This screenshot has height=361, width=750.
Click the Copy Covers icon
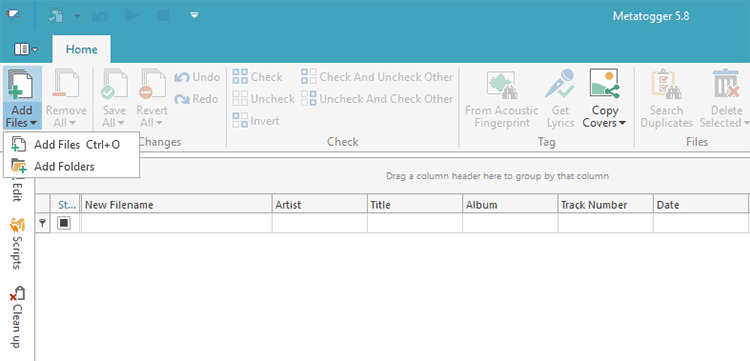[604, 84]
